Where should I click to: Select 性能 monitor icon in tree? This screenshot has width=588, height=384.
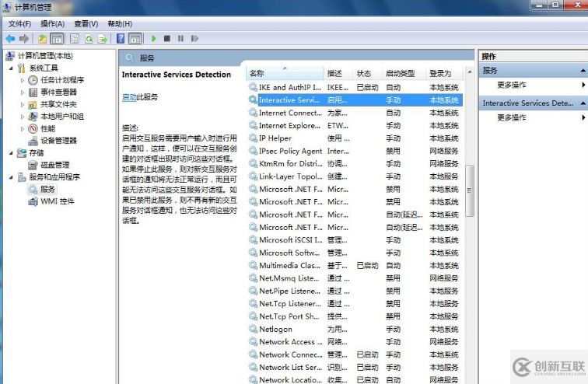[33, 129]
